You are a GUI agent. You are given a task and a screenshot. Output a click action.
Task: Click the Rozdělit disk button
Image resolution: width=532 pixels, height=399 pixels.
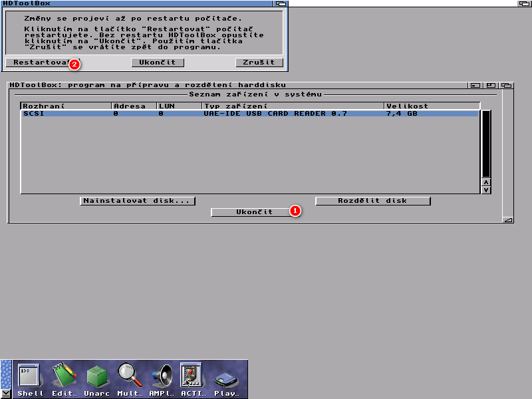[x=372, y=201]
